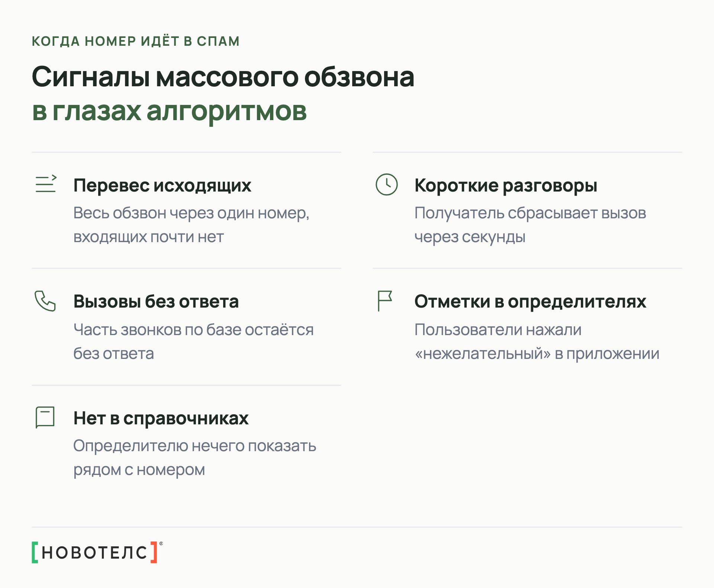Click text «нежелательный» в приложении
714x588 pixels.
pyautogui.click(x=537, y=354)
